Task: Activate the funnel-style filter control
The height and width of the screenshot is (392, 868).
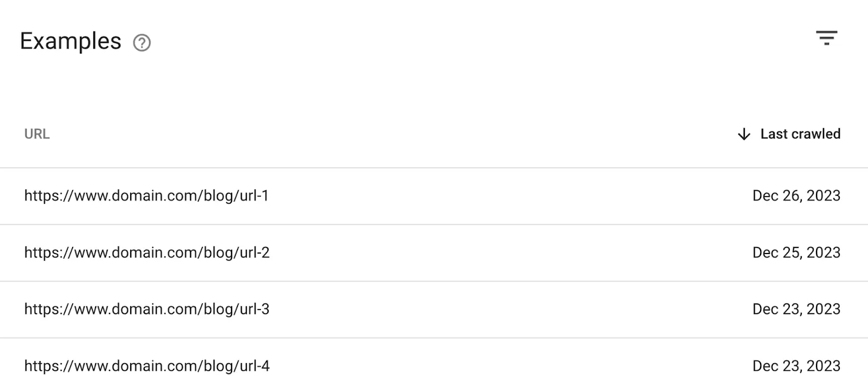Action: click(827, 39)
